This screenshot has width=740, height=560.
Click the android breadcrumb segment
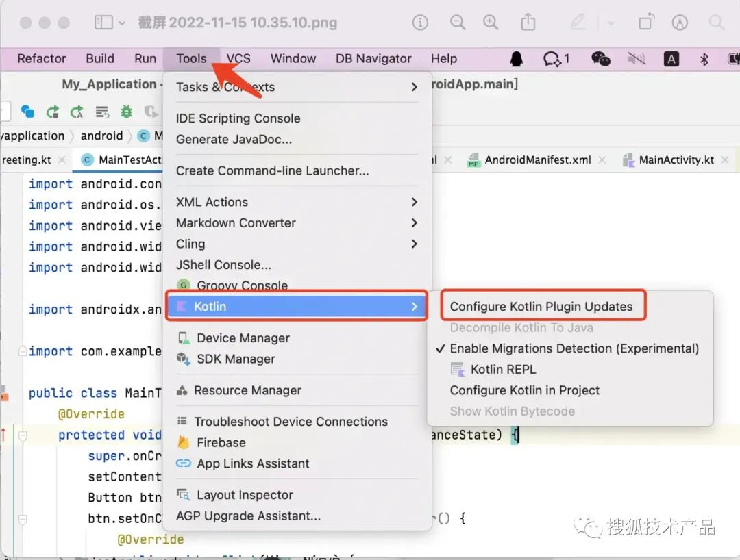coord(101,136)
